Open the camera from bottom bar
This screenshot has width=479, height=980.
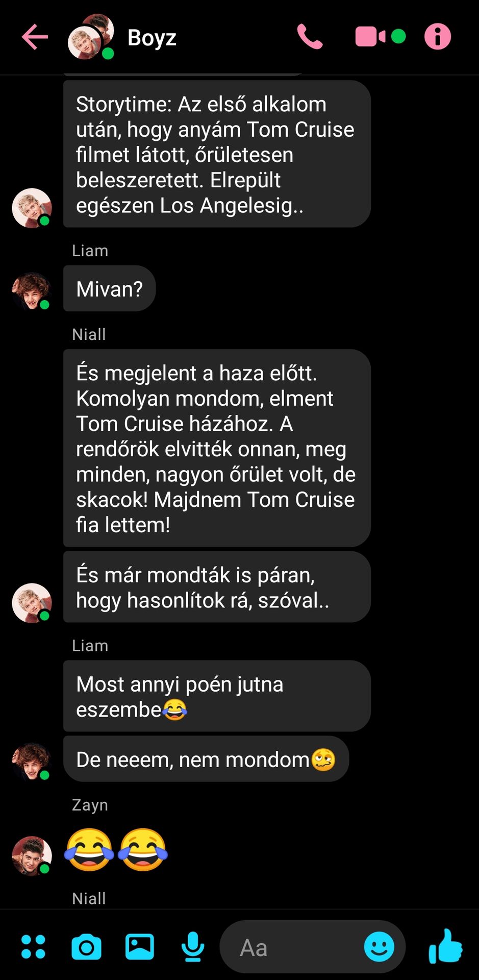86,947
